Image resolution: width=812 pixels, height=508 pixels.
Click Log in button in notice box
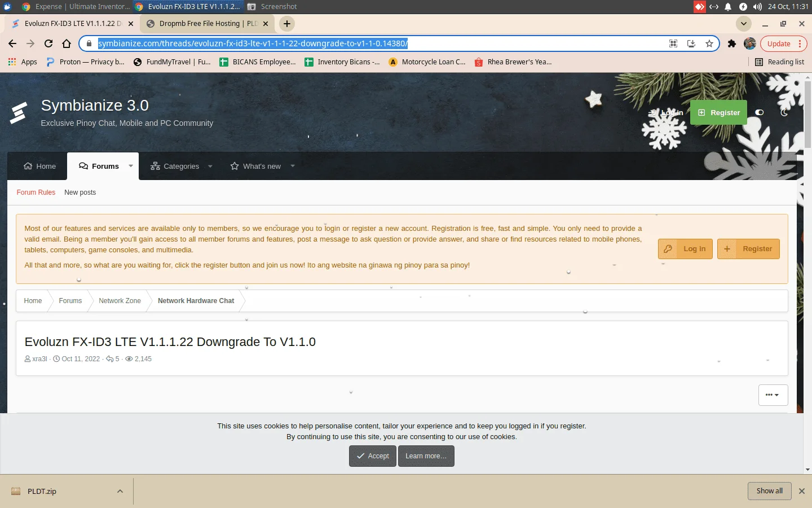(686, 249)
